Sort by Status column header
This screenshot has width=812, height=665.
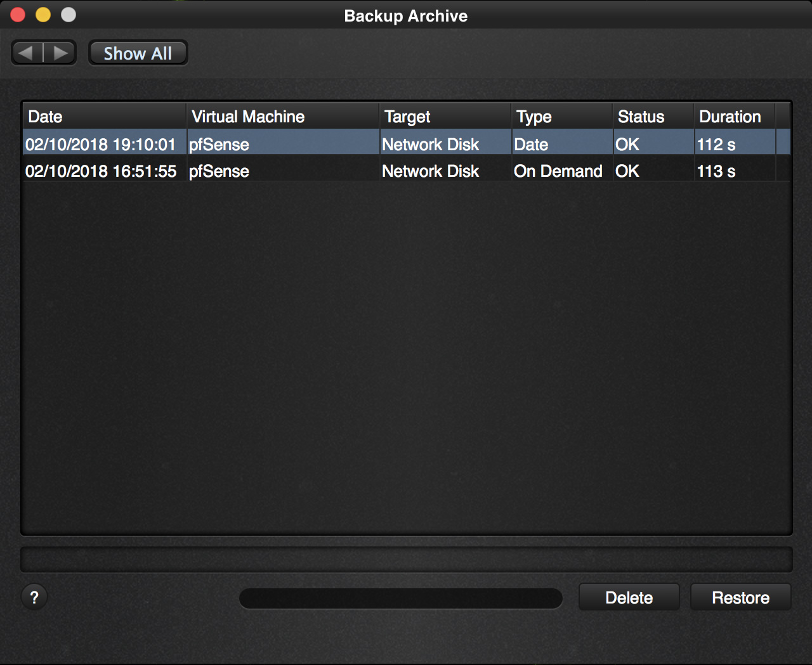653,117
